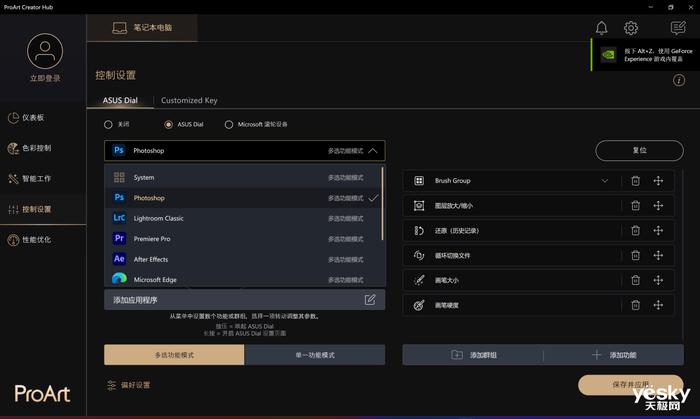Viewport: 700px width, 419px height.
Task: Select the 多选功能模式 mode
Action: coord(174,355)
